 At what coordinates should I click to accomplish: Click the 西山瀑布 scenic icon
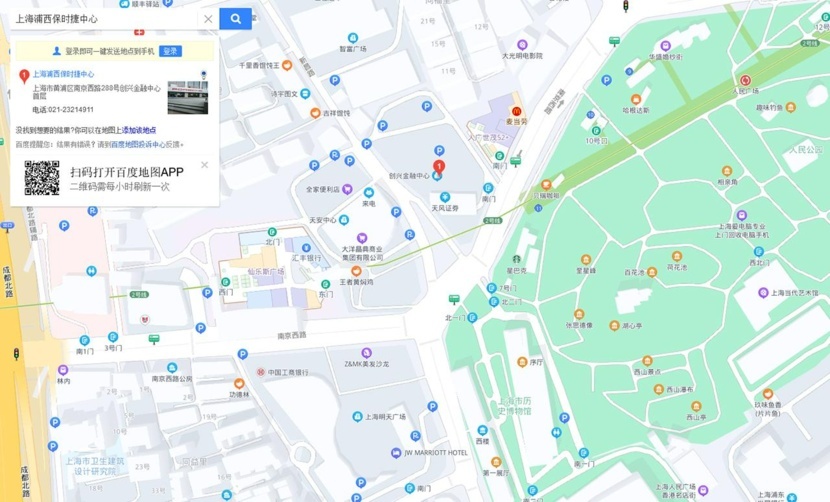658,389
